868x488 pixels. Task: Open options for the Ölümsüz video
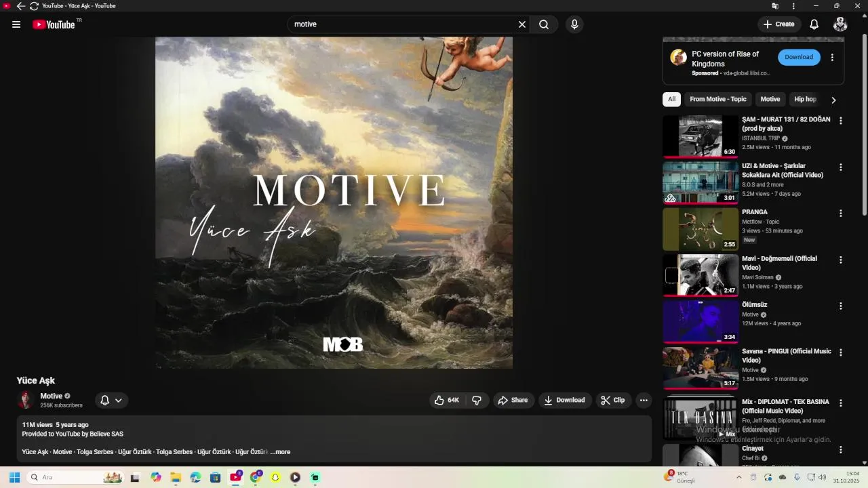click(x=841, y=306)
